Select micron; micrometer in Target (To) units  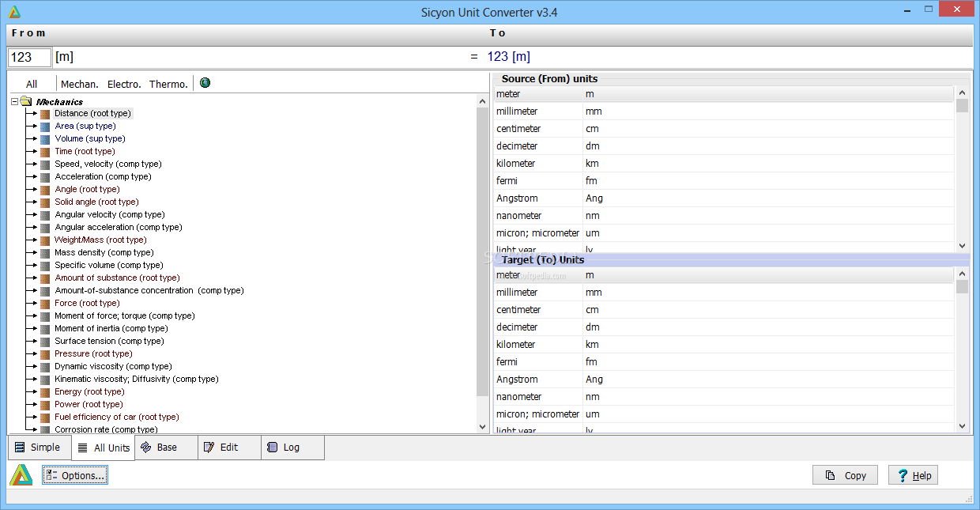point(724,414)
